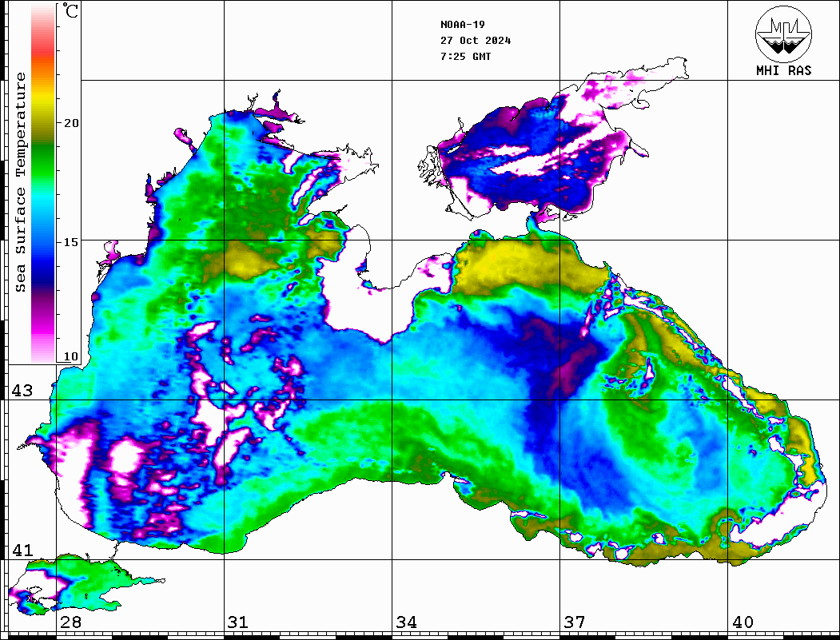This screenshot has height=640, width=840.
Task: Click the longitude label 34
Action: point(406,622)
